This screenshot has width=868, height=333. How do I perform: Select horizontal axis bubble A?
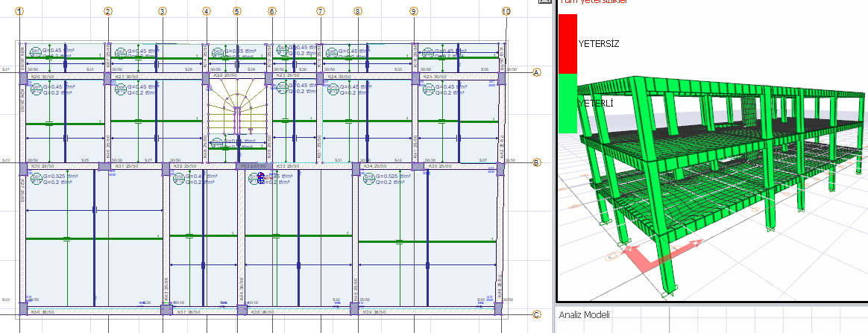pyautogui.click(x=536, y=72)
